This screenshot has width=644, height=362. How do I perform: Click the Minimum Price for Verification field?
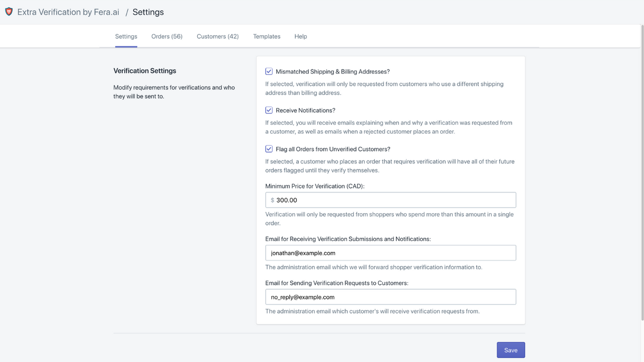(391, 200)
